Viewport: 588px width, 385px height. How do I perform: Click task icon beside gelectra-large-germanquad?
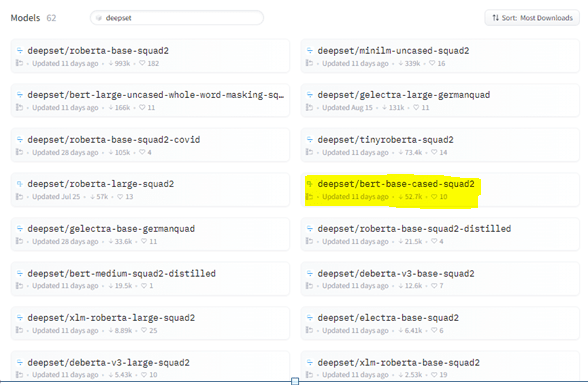pyautogui.click(x=309, y=94)
